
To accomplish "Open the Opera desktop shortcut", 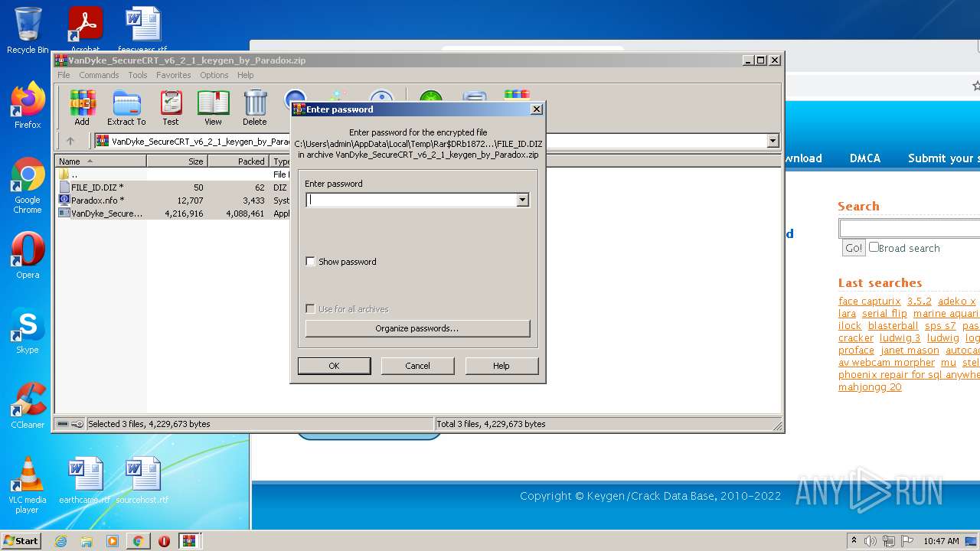I will click(x=28, y=256).
